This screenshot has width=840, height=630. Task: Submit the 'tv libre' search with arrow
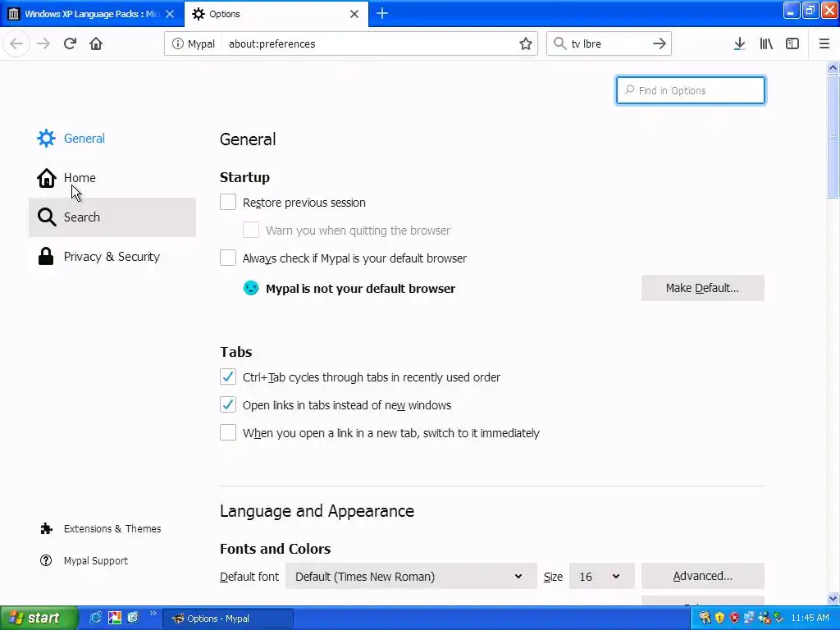coord(660,44)
